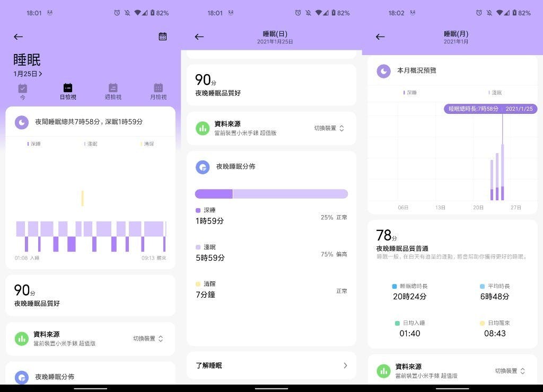Tap the 淺眠 5時59分 entry
This screenshot has height=392, width=543.
click(x=210, y=254)
